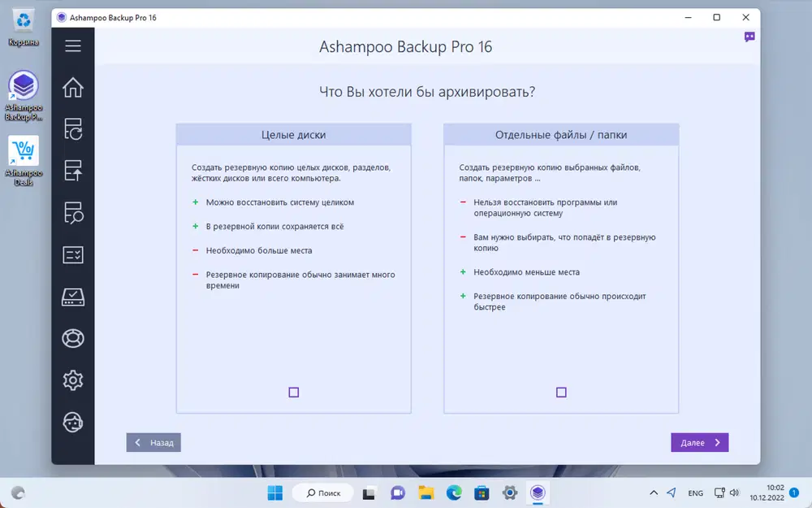
Task: Open the restore backup upload icon
Action: click(x=73, y=171)
